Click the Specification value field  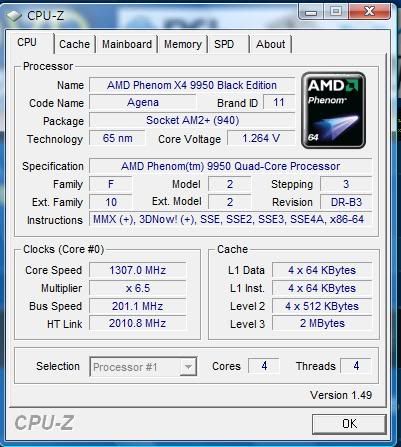(x=230, y=166)
